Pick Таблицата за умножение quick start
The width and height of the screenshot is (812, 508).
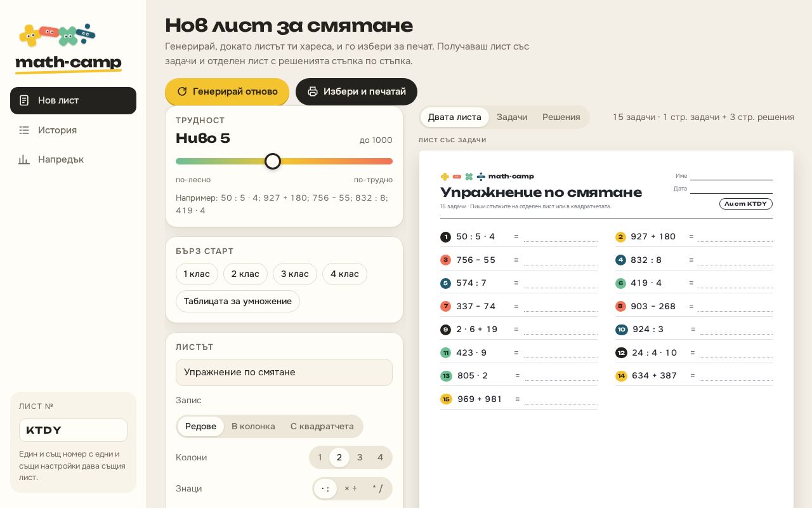[238, 301]
